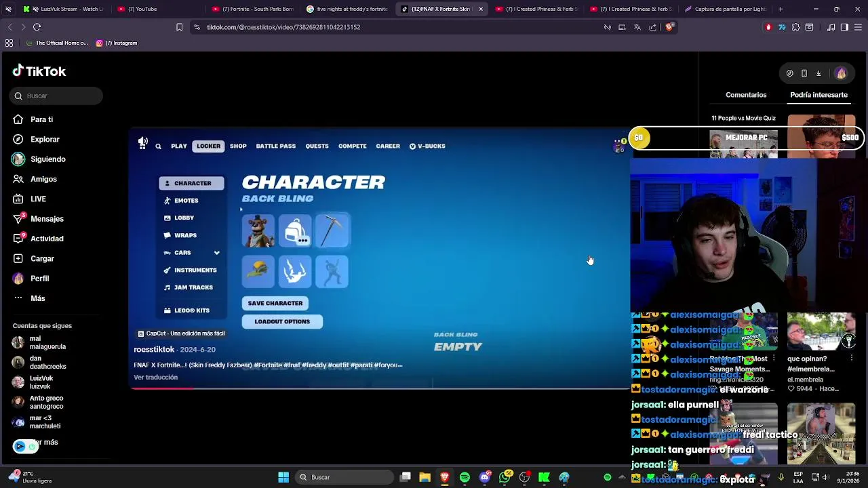Switch to the Comentarios tab

click(746, 95)
